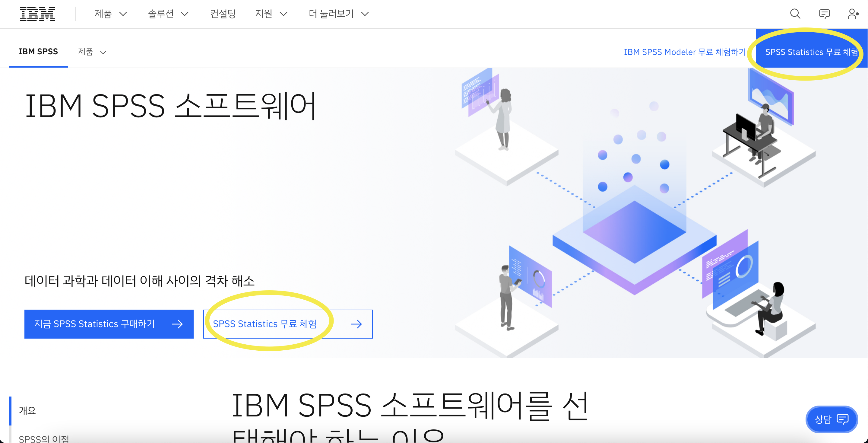
Task: Click the IBM logo
Action: [37, 14]
